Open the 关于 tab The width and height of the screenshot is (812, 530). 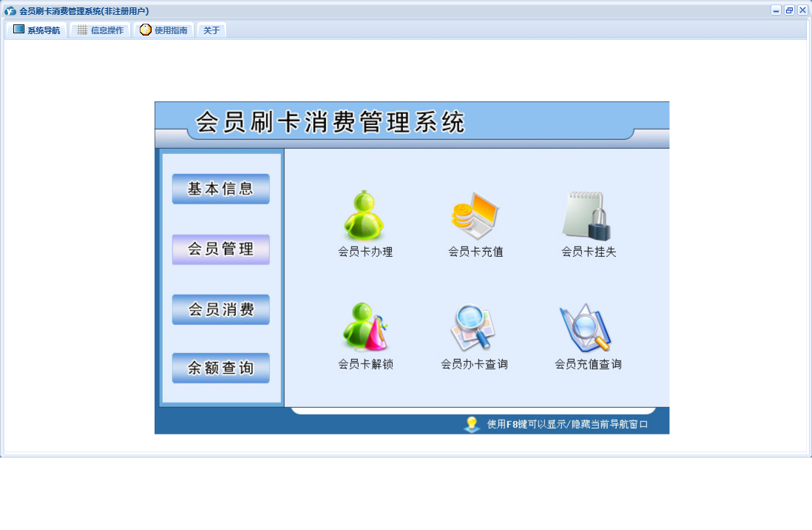(212, 30)
